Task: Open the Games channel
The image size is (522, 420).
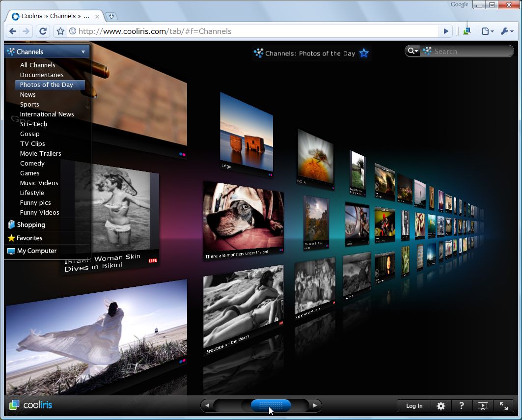Action: click(29, 173)
